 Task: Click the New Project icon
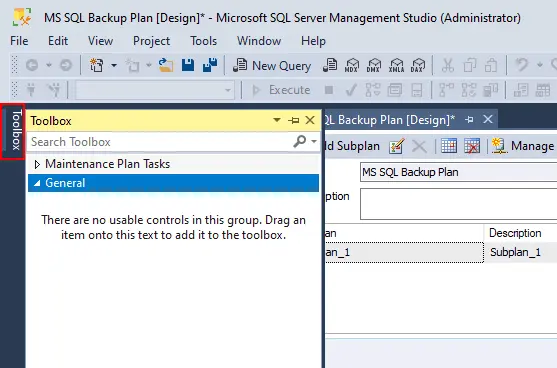pos(96,65)
